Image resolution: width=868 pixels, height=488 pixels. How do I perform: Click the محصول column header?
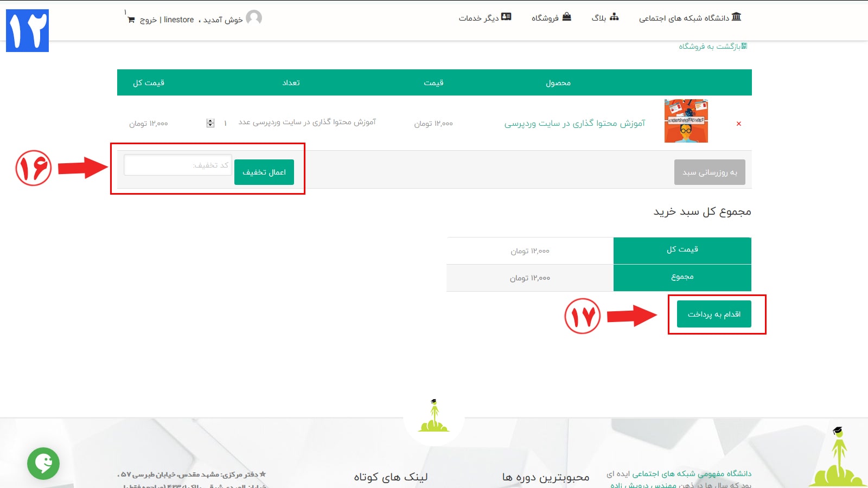[x=558, y=83]
